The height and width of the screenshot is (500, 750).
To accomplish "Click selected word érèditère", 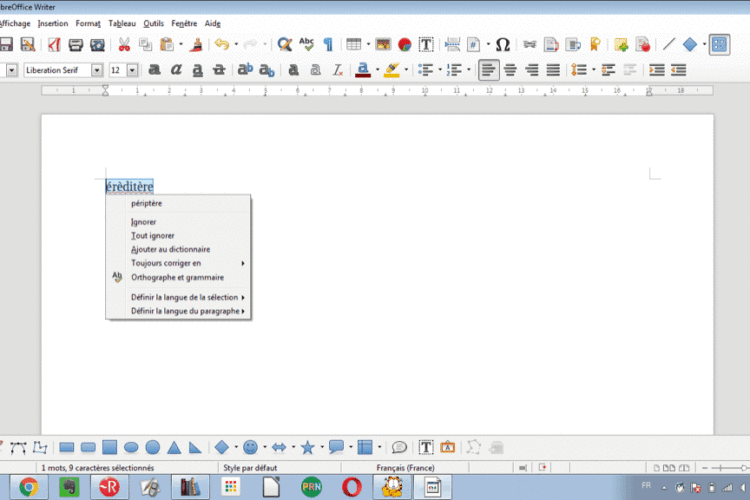I will pos(130,187).
